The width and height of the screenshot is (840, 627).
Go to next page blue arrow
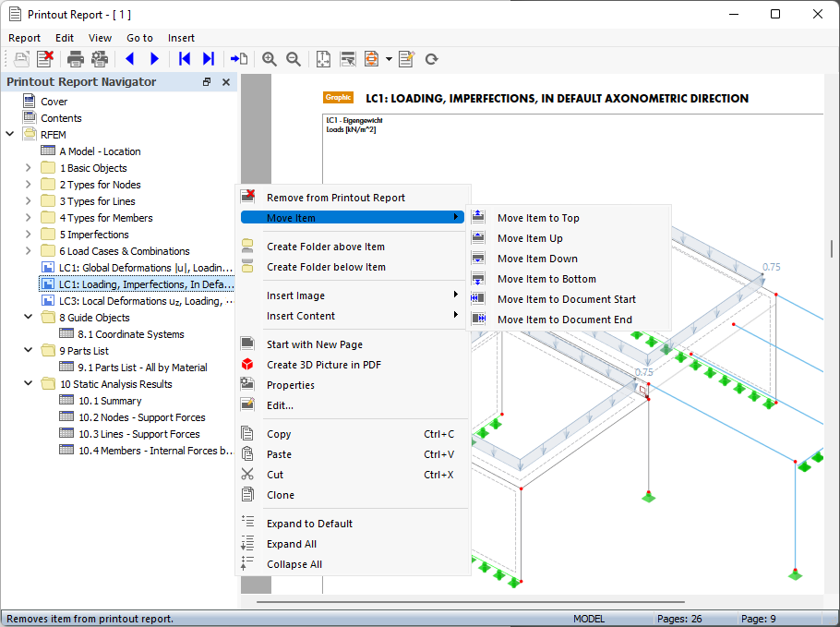(x=154, y=59)
